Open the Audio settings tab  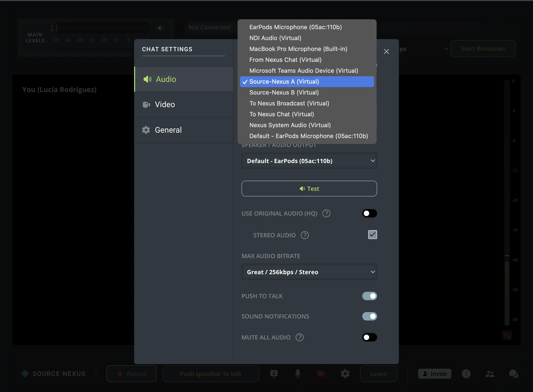point(184,79)
